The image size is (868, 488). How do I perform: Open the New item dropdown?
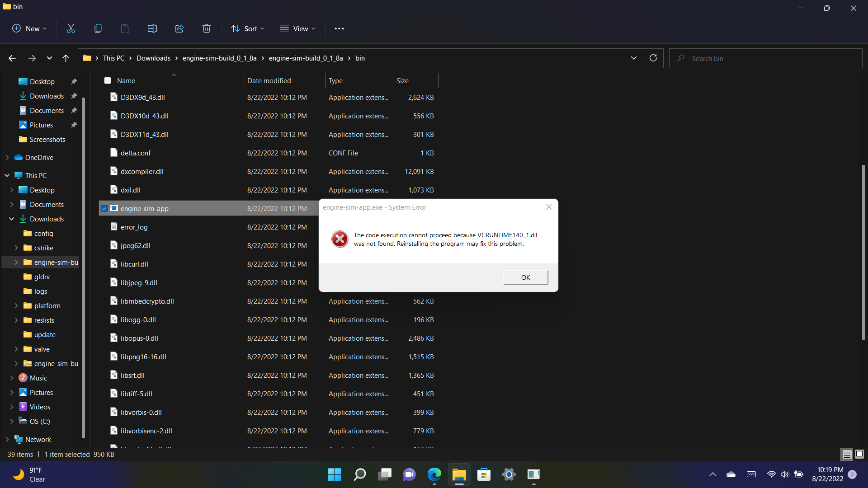coord(29,28)
